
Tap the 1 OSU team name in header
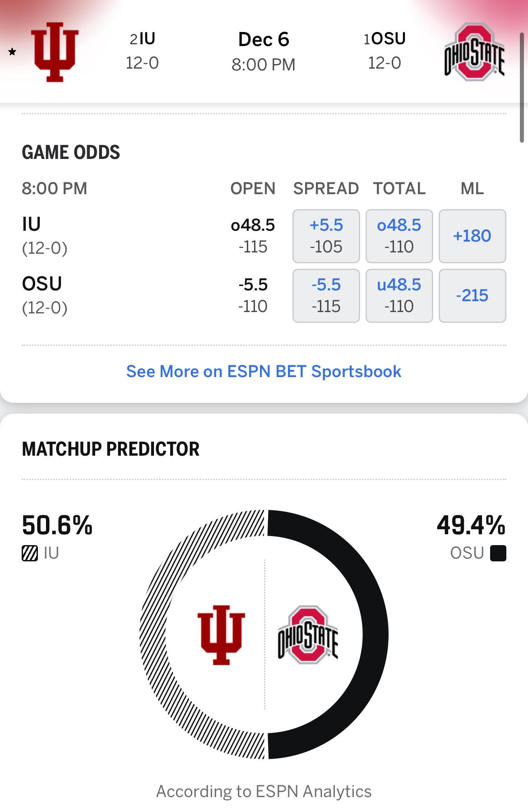click(385, 39)
